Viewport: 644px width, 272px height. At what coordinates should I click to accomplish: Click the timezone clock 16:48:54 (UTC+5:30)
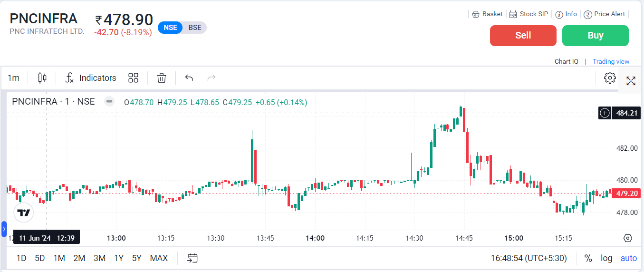[x=529, y=258]
